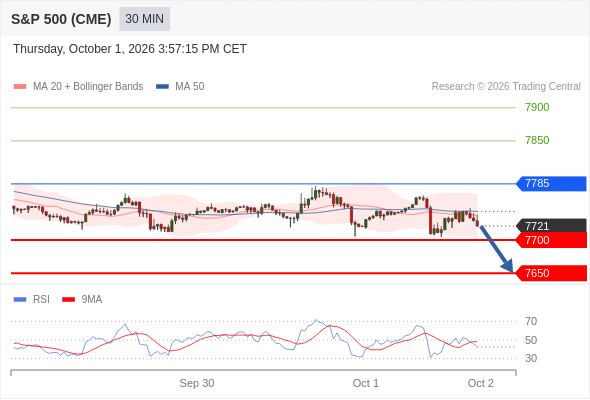Image resolution: width=590 pixels, height=400 pixels.
Task: Click the Oct 2 date axis label
Action: [481, 383]
